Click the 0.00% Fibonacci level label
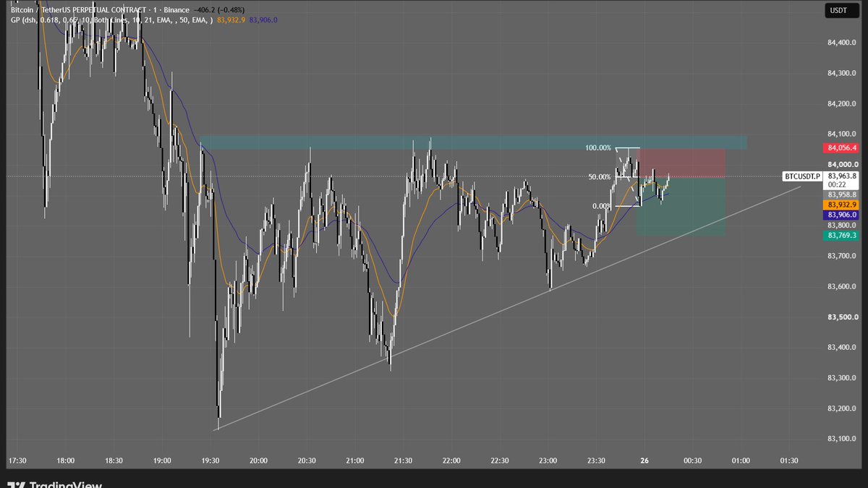The image size is (868, 488). tap(602, 206)
